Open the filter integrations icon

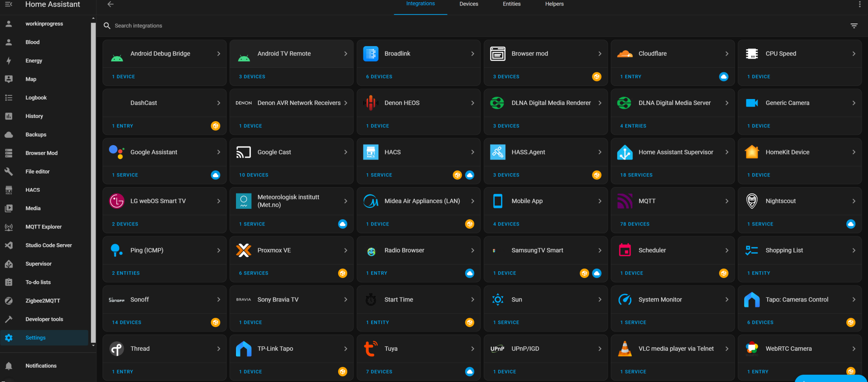coord(854,26)
